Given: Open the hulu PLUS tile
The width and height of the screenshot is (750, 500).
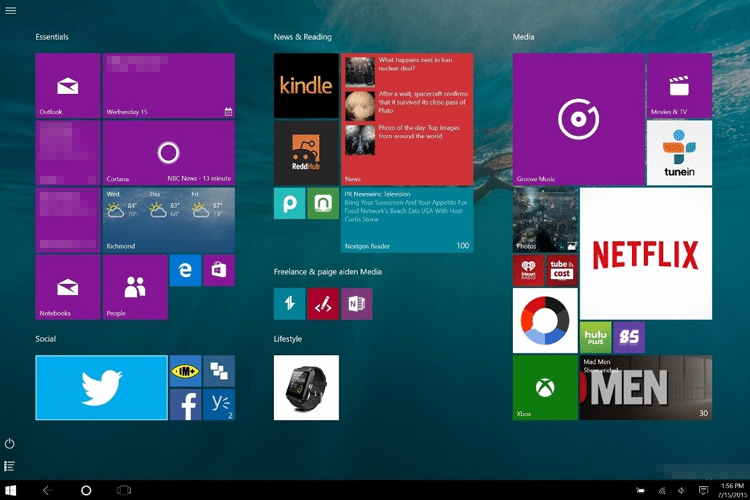Looking at the screenshot, I should pos(596,337).
